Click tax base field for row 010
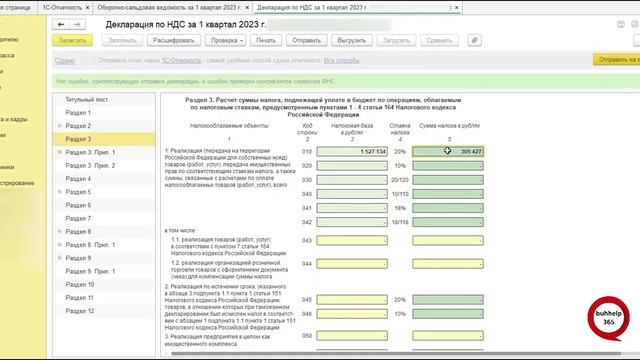 tap(352, 151)
